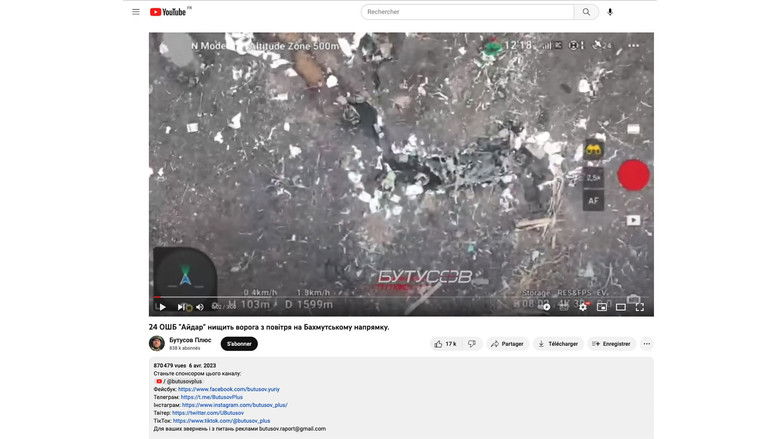The height and width of the screenshot is (439, 780).
Task: Skip to the next video
Action: 181,307
